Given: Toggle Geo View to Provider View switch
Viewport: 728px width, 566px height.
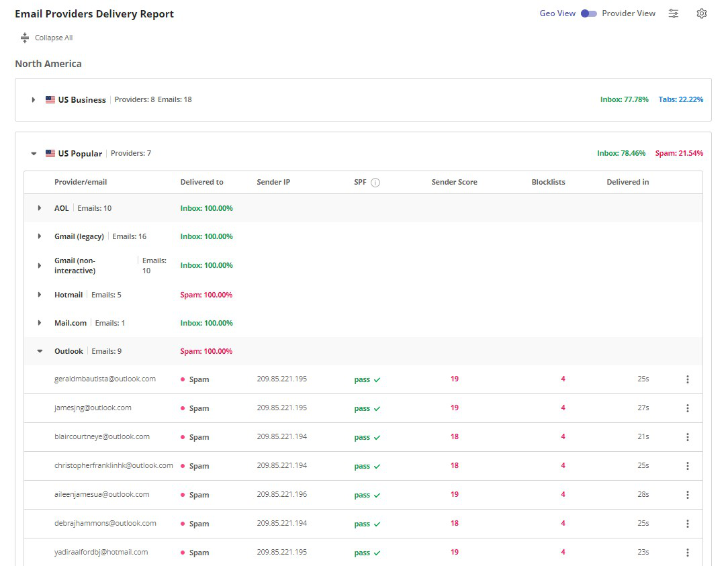Looking at the screenshot, I should click(x=588, y=13).
